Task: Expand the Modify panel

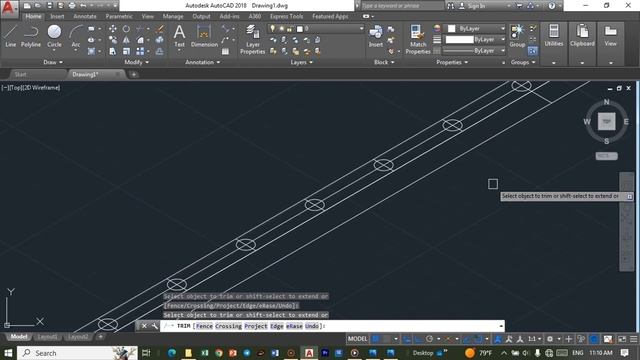Action: point(136,62)
